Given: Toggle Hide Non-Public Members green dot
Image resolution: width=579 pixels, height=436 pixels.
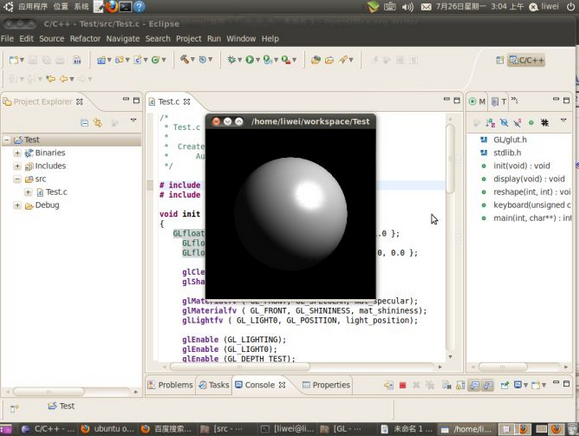Looking at the screenshot, I should click(x=531, y=123).
